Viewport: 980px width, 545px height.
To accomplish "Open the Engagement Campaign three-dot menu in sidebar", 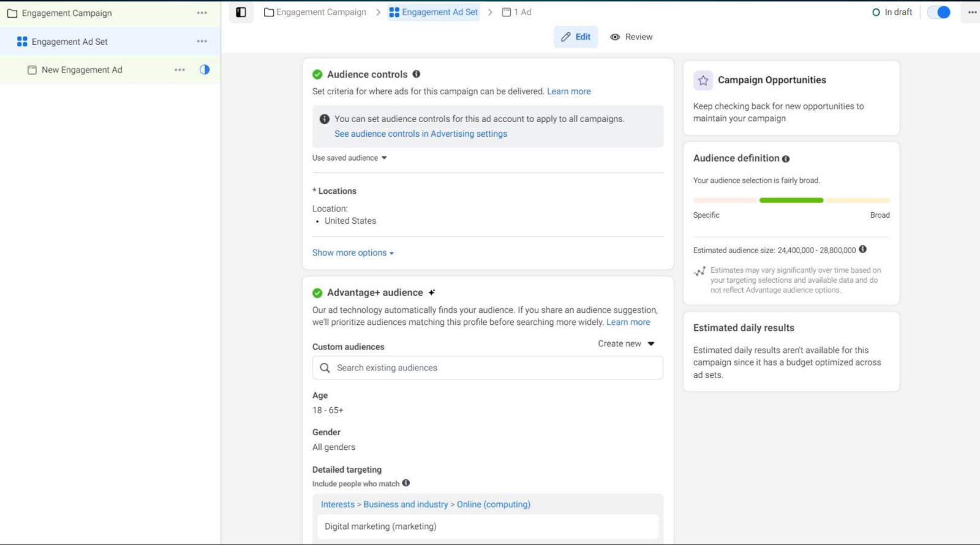I will 202,13.
